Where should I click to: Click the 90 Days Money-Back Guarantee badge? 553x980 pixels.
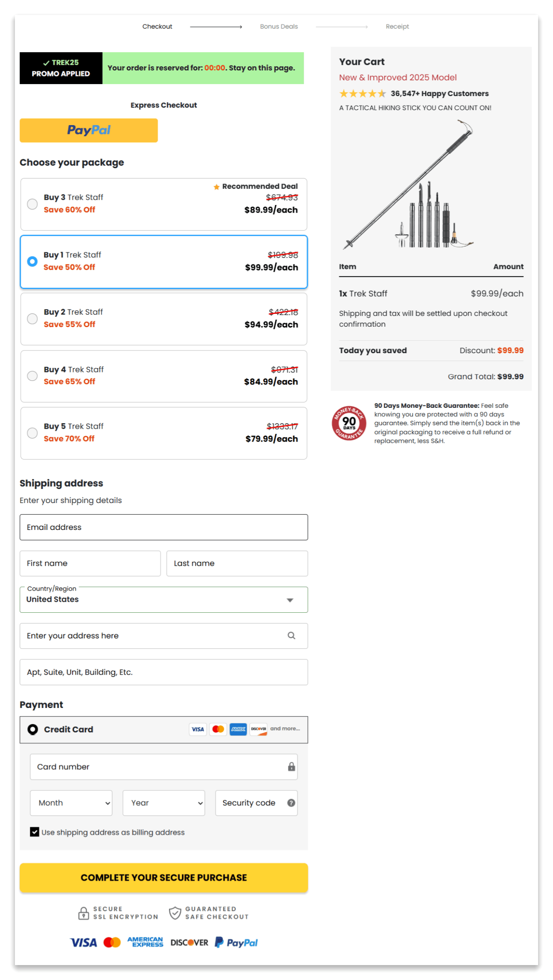point(349,423)
